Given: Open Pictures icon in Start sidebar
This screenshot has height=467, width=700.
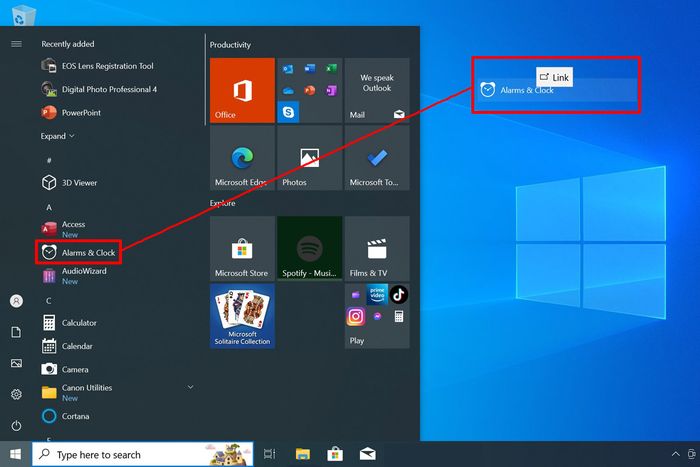Looking at the screenshot, I should click(x=17, y=363).
